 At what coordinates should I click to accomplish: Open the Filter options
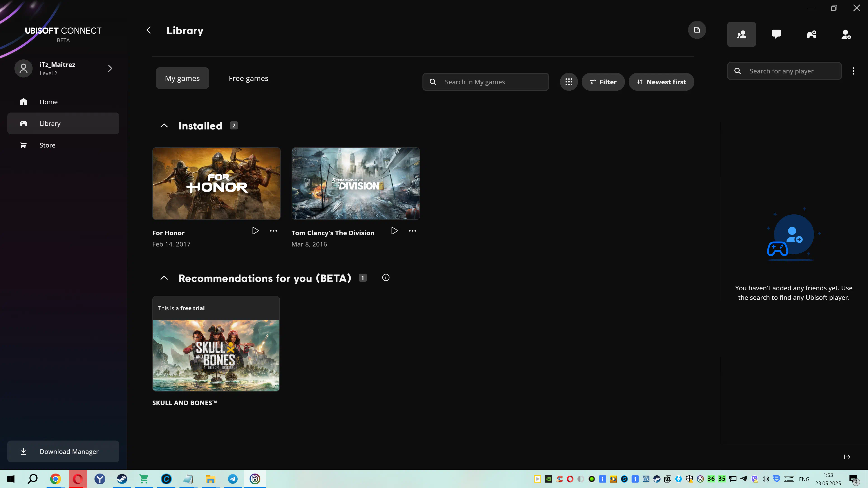pyautogui.click(x=603, y=82)
